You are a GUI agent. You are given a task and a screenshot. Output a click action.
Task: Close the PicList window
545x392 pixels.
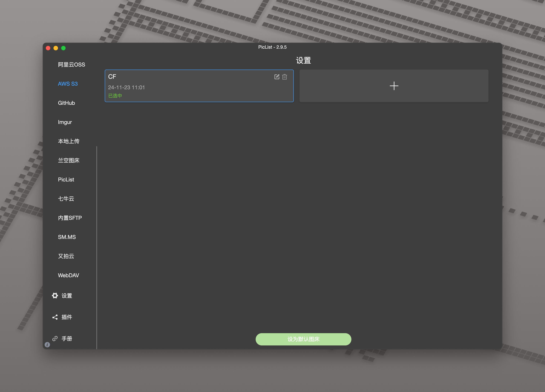[x=48, y=48]
